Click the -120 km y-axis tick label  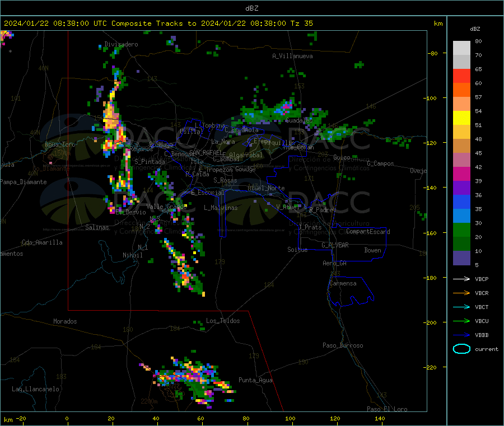(430, 143)
